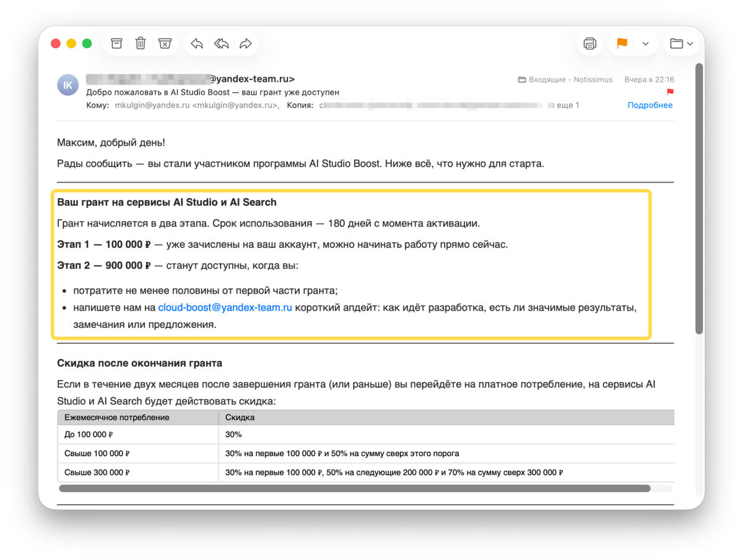Click the date "Вчера в 22:16"
Image resolution: width=743 pixels, height=560 pixels.
tap(650, 79)
